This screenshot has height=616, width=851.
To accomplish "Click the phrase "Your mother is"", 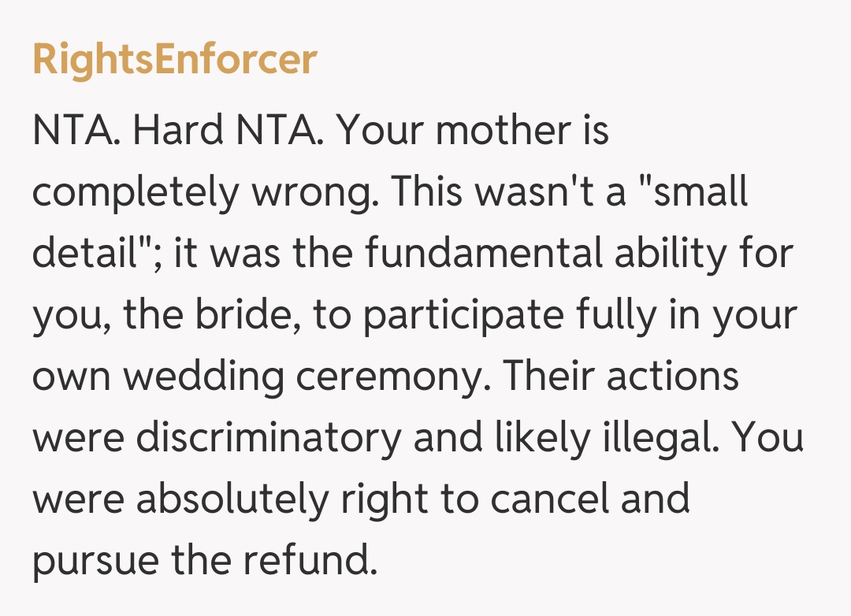I will coord(473,131).
